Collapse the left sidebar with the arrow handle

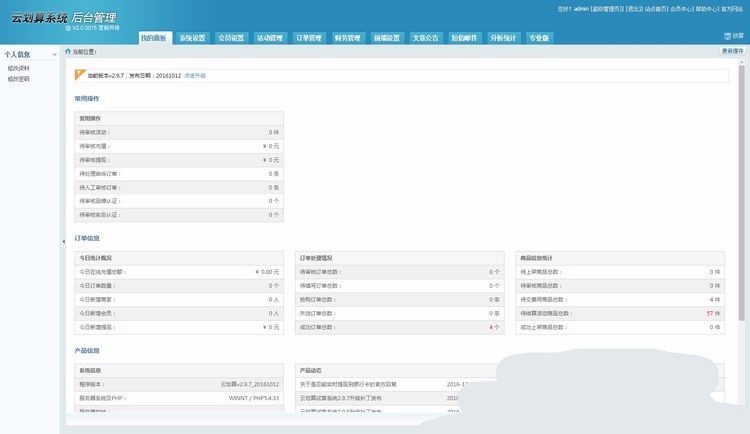[x=62, y=240]
